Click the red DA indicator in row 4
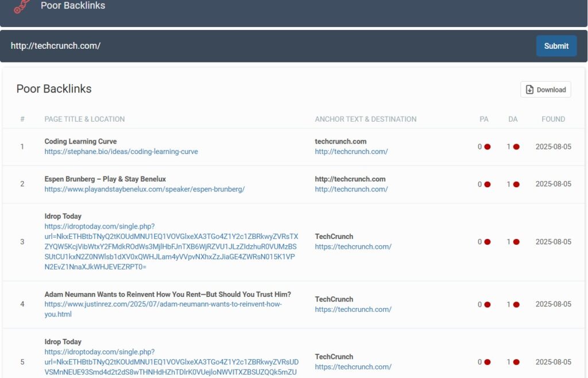The image size is (588, 378). [x=516, y=304]
